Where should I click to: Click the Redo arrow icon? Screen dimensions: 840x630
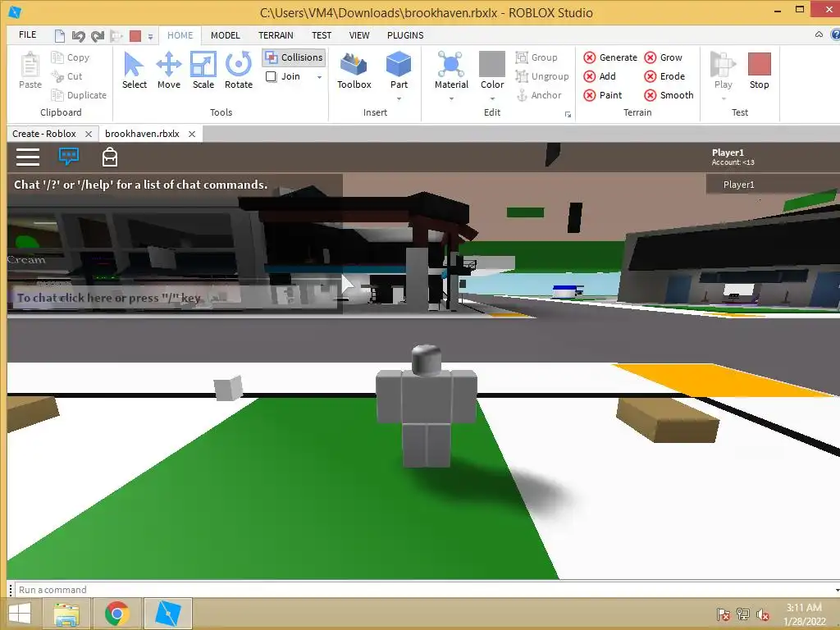[98, 36]
